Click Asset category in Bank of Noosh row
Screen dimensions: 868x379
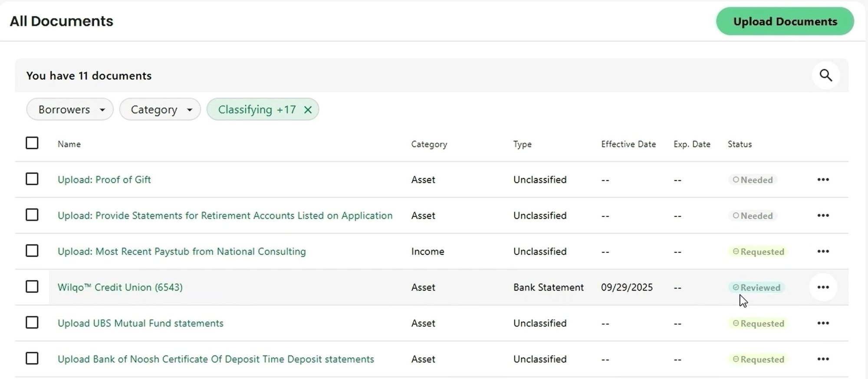tap(423, 359)
